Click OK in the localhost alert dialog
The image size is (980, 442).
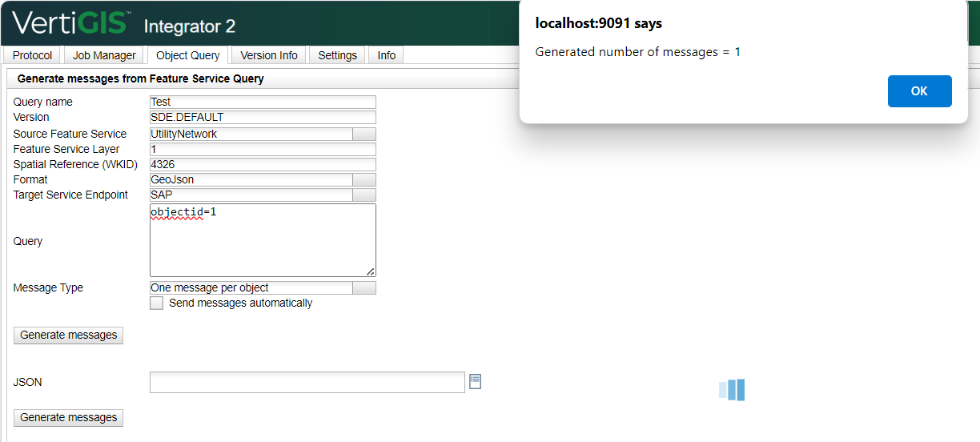(x=919, y=91)
